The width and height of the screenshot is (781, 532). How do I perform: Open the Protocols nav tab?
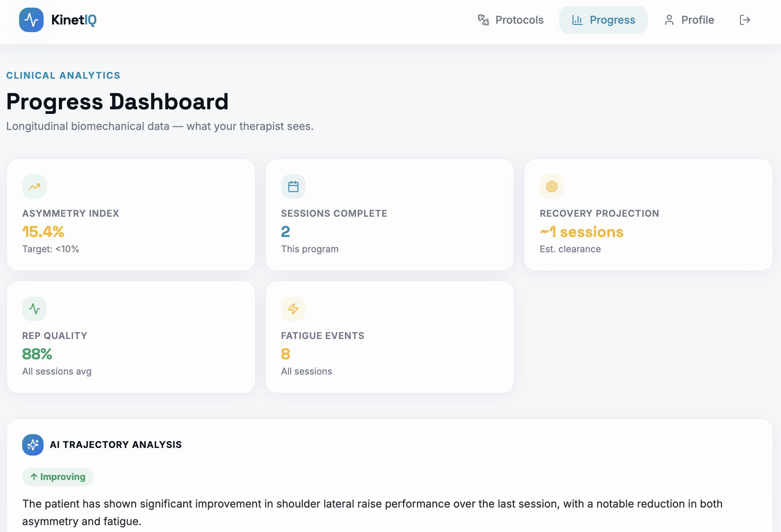[511, 20]
